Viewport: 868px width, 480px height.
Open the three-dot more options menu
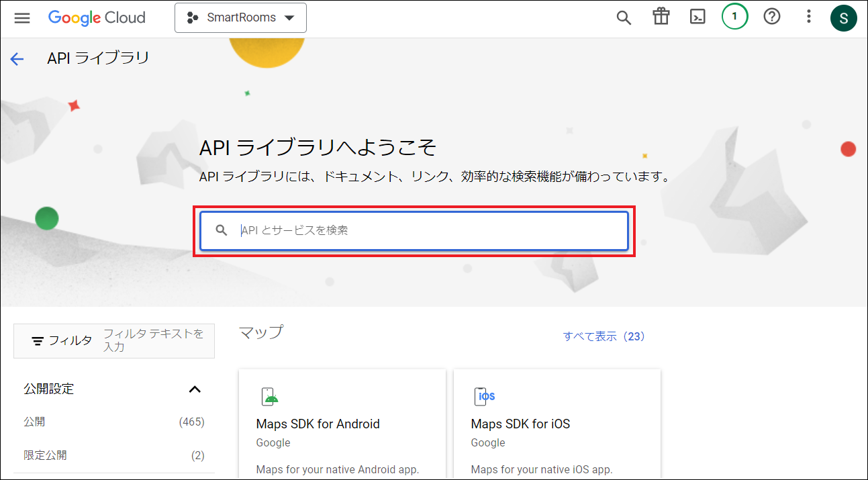tap(809, 17)
